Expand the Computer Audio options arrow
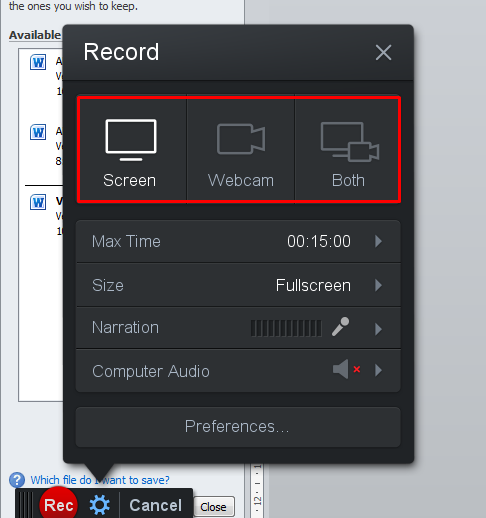 (x=378, y=370)
